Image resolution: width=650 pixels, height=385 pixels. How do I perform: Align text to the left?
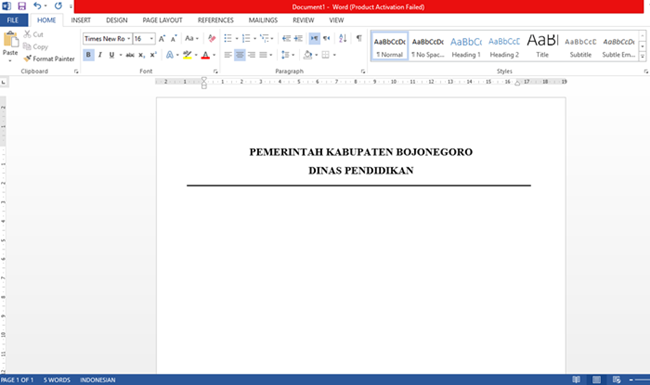[228, 55]
